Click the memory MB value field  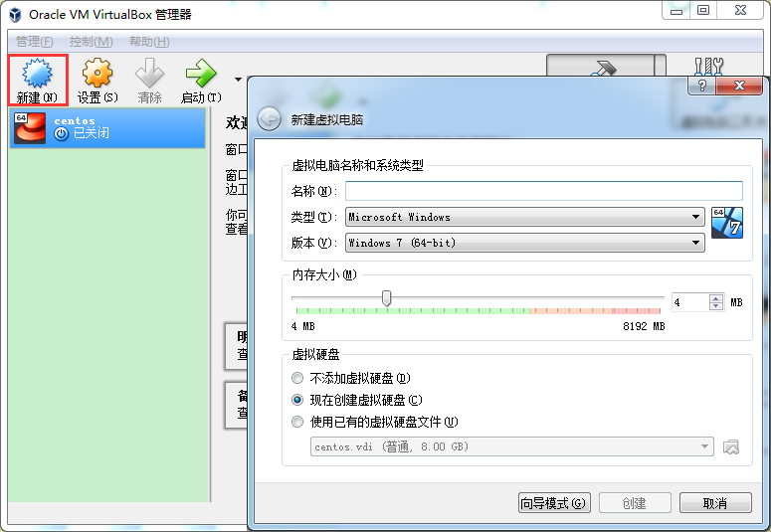tap(690, 302)
